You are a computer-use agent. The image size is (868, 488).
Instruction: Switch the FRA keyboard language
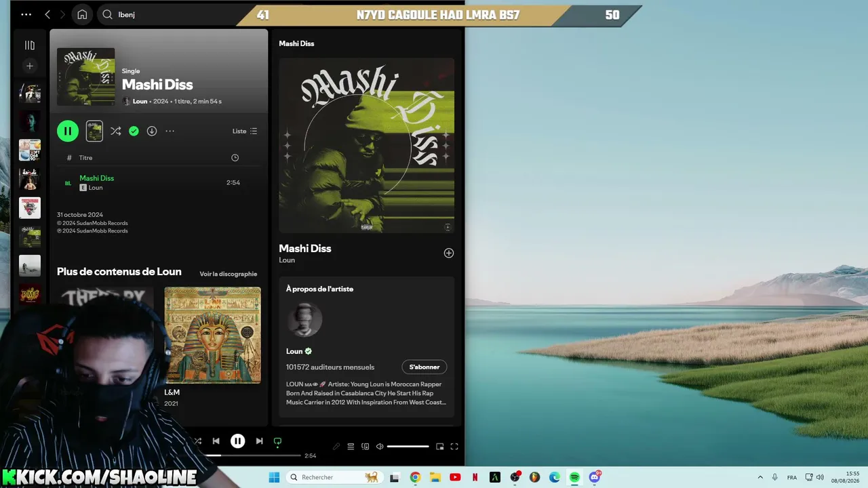(x=792, y=477)
